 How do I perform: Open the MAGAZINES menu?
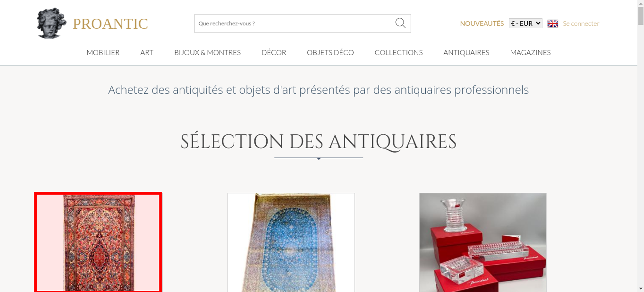pos(530,52)
